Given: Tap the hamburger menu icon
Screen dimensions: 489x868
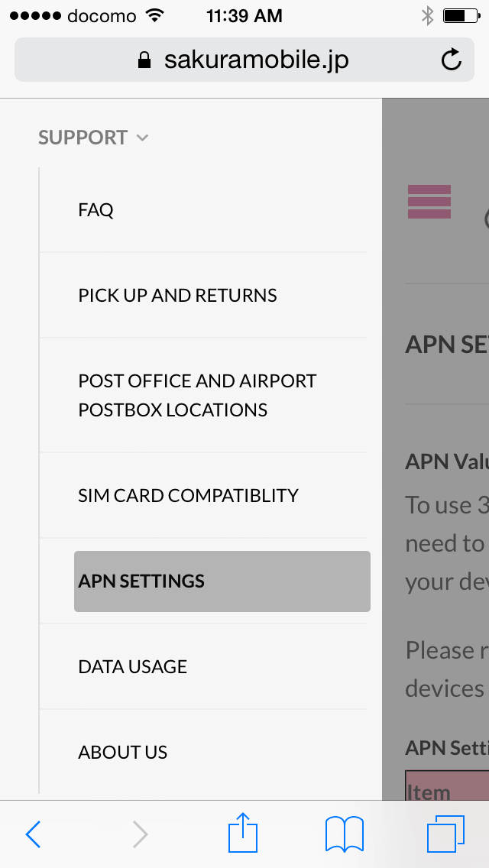Looking at the screenshot, I should click(x=429, y=202).
